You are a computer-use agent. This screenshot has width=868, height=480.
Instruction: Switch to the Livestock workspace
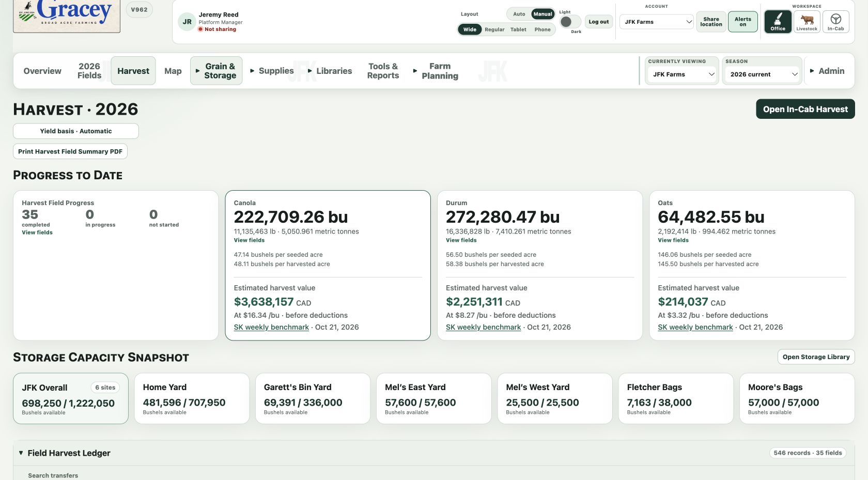807,22
